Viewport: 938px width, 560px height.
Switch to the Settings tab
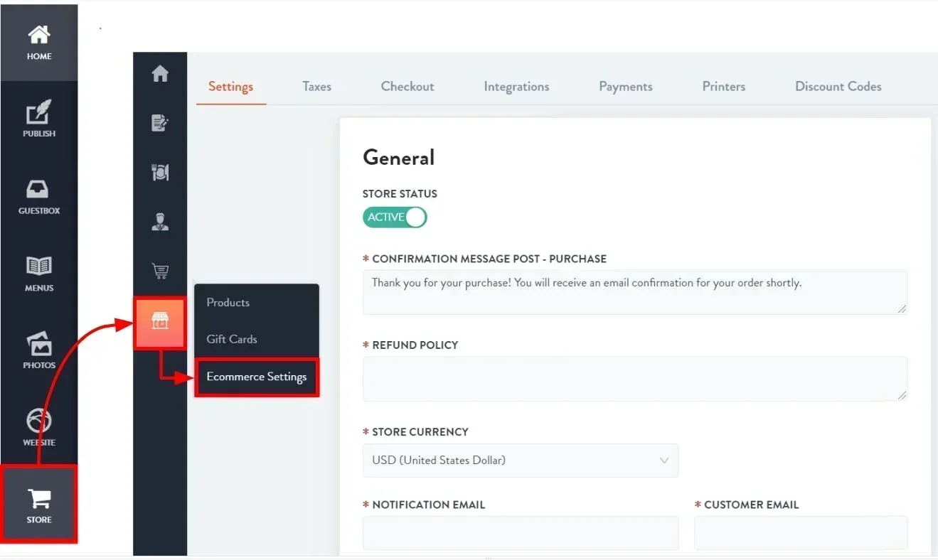click(230, 87)
